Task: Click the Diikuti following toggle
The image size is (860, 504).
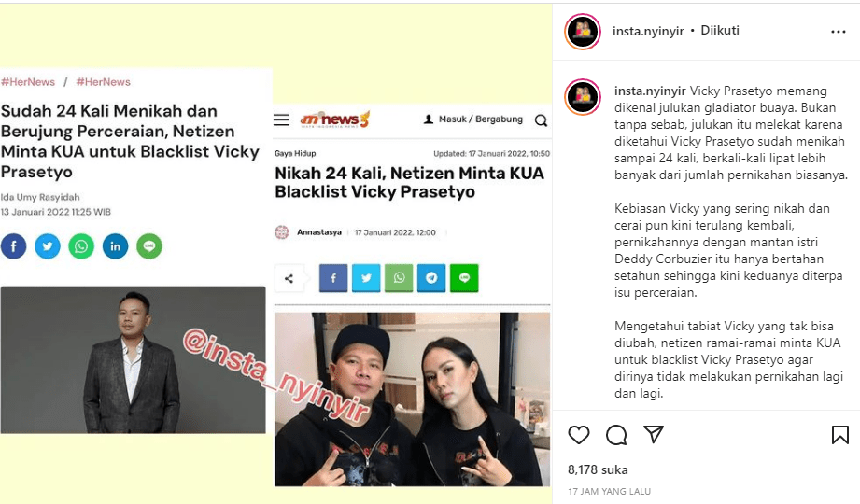Action: [x=720, y=30]
